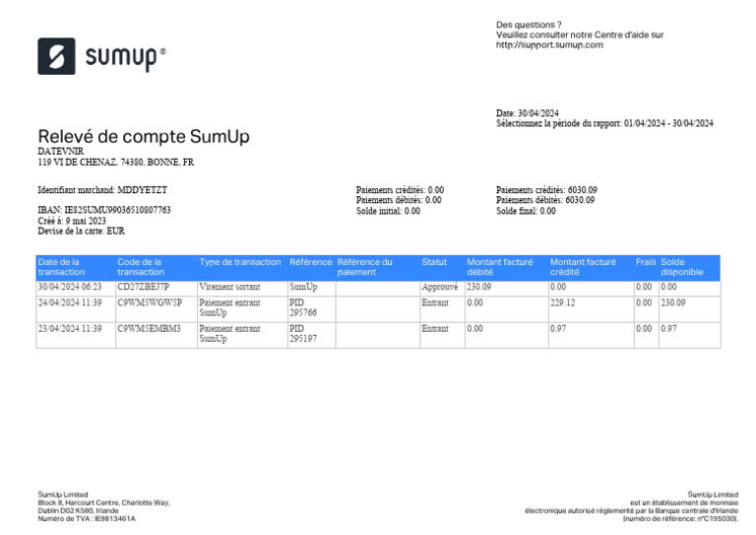Image resolution: width=756 pixels, height=535 pixels.
Task: Click 'Paiements débités: 6030.09'
Action: click(x=545, y=200)
